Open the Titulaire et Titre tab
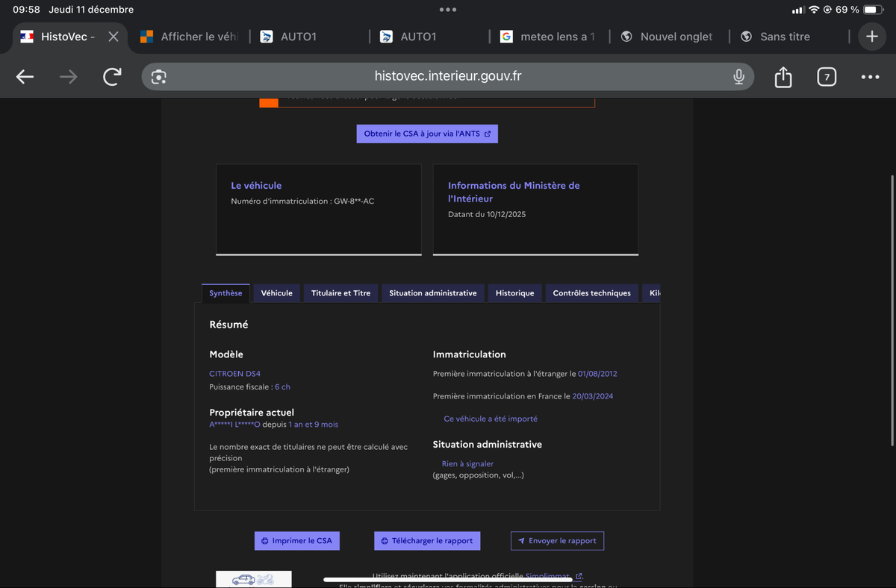This screenshot has height=588, width=896. pos(340,293)
